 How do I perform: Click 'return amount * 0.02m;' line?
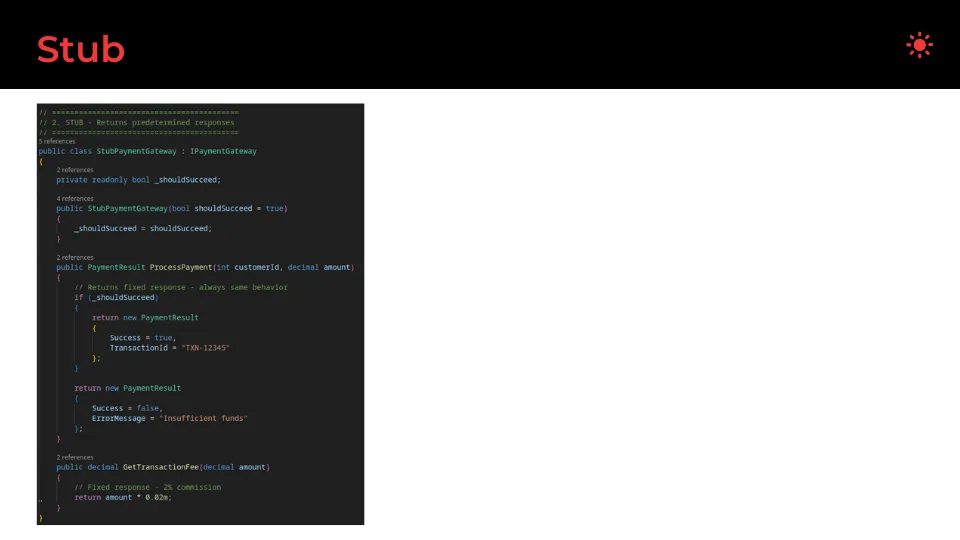click(123, 497)
